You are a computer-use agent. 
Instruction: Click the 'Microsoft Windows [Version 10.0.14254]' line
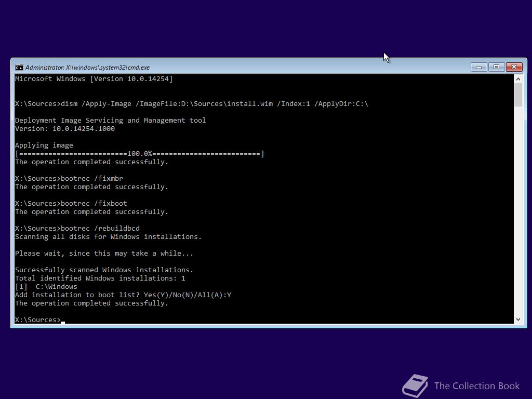pos(94,79)
